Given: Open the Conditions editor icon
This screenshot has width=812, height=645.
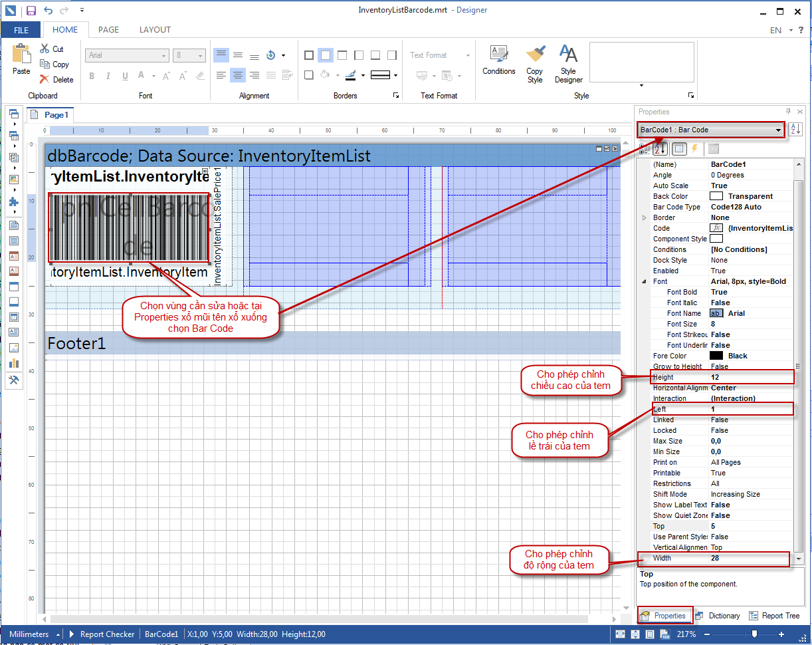Looking at the screenshot, I should (498, 55).
